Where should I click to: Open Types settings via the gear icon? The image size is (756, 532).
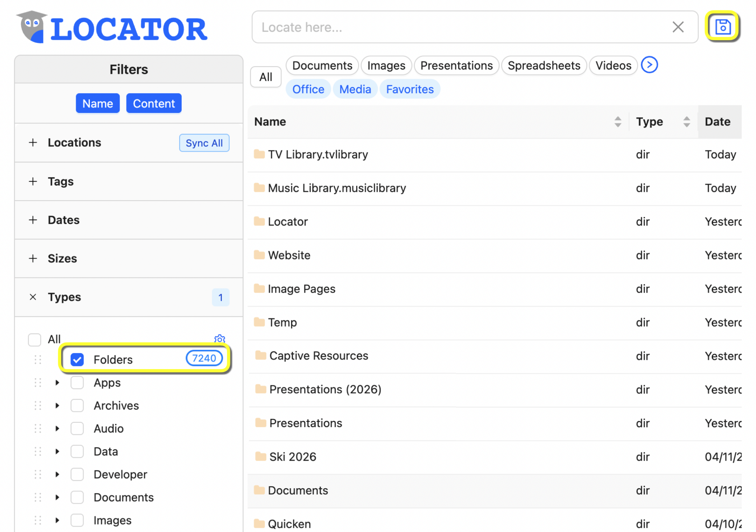(x=220, y=339)
